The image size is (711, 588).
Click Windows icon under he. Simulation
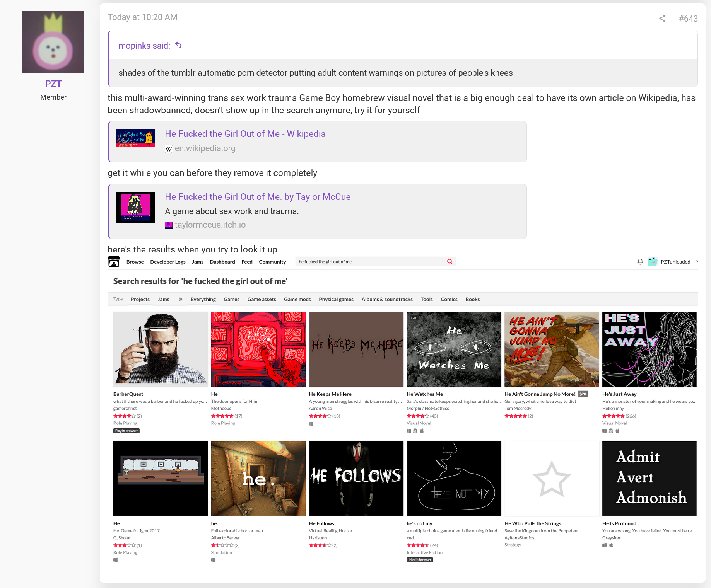[213, 560]
